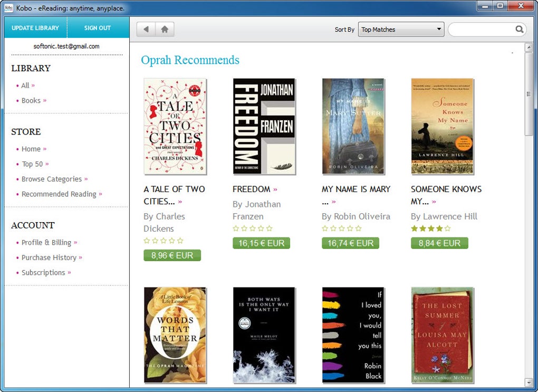Open the Sort By dropdown
This screenshot has height=392, width=538.
(x=401, y=30)
